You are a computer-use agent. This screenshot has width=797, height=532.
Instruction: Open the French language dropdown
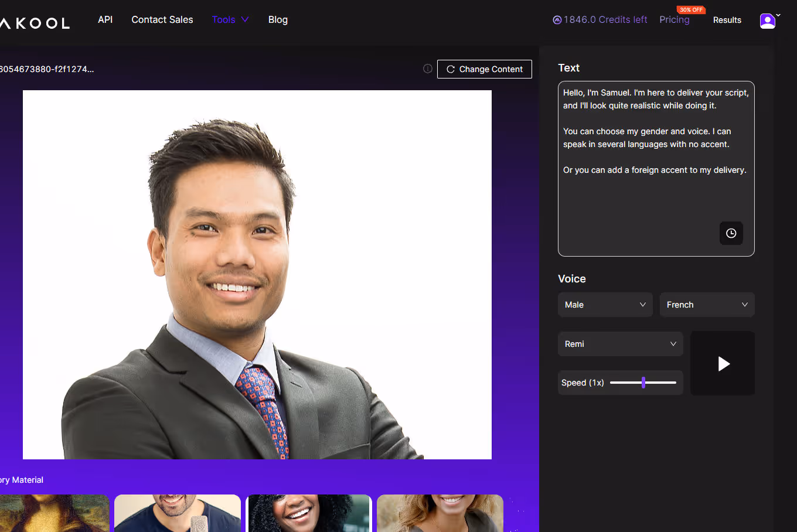coord(707,305)
